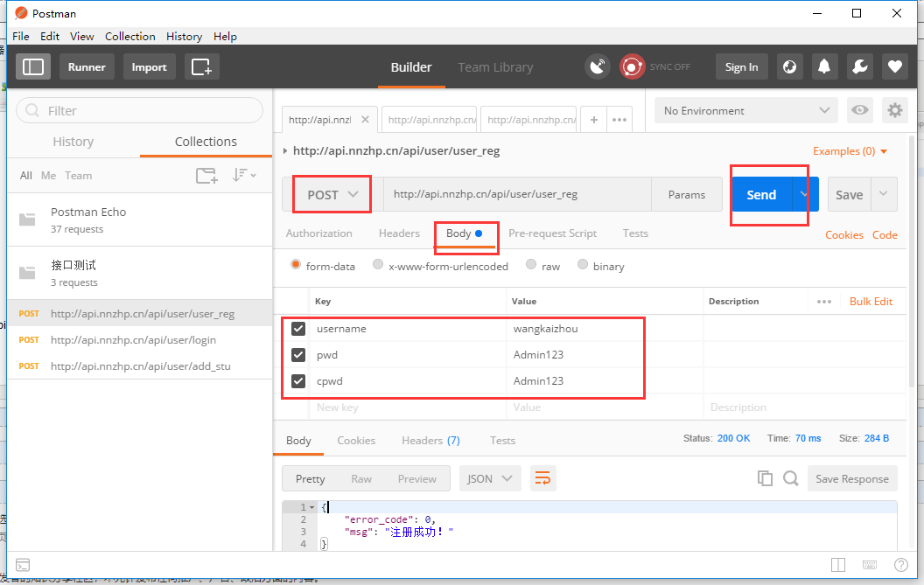This screenshot has width=924, height=585.
Task: Click the SYNC OFF orange icon
Action: coord(632,66)
